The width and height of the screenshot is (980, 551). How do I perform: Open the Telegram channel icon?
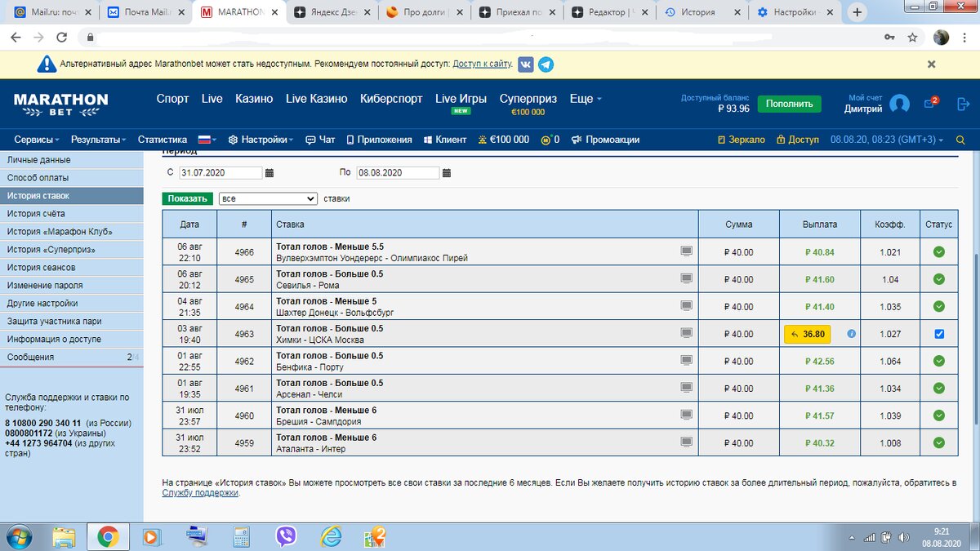pyautogui.click(x=546, y=64)
